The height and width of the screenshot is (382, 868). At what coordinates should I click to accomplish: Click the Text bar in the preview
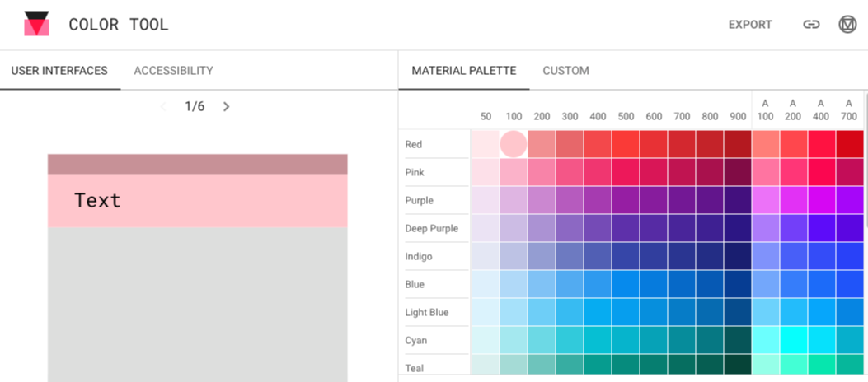197,200
